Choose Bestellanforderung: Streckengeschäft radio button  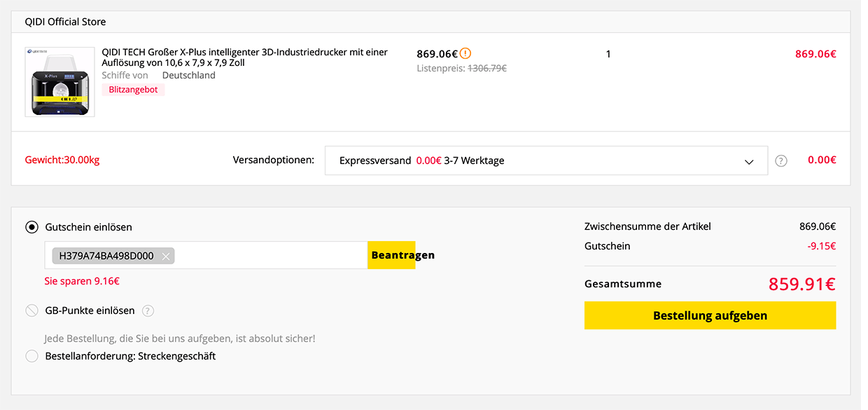pyautogui.click(x=31, y=356)
